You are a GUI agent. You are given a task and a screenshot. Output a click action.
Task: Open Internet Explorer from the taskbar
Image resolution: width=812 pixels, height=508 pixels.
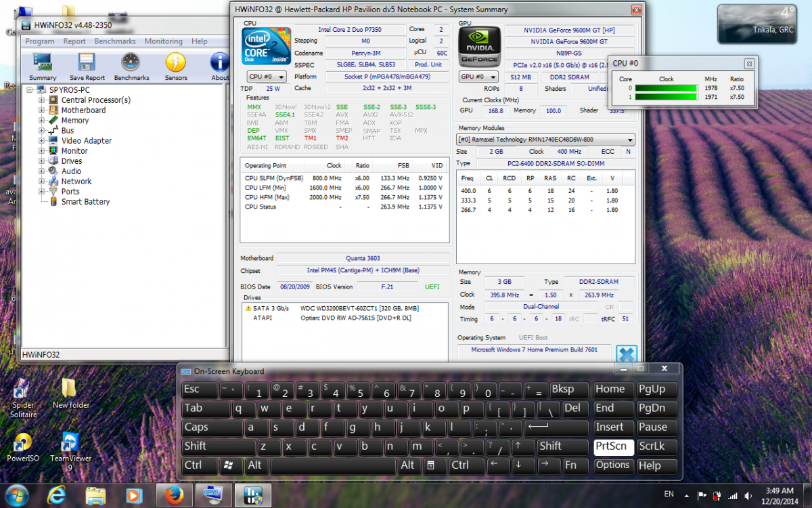56,496
